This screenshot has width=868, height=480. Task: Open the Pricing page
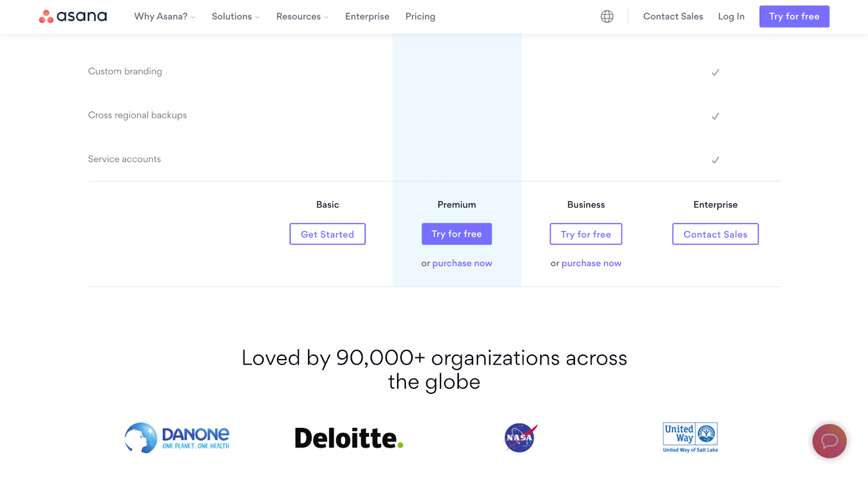(420, 16)
